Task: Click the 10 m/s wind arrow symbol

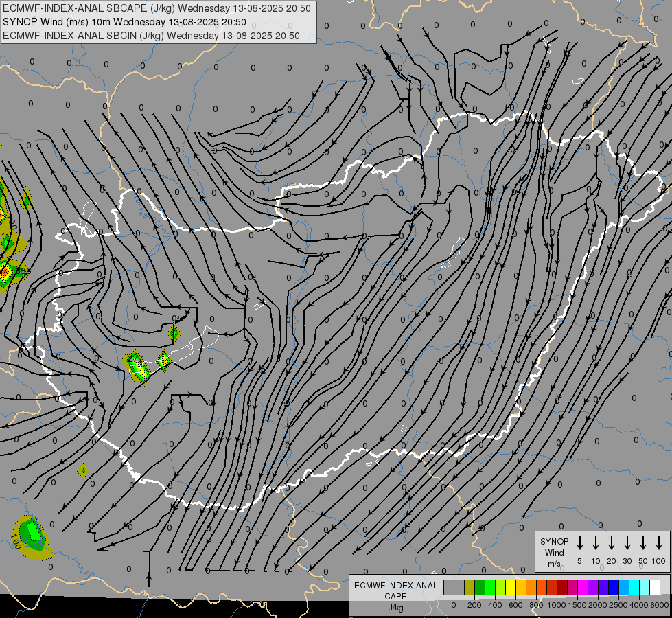Action: point(596,543)
